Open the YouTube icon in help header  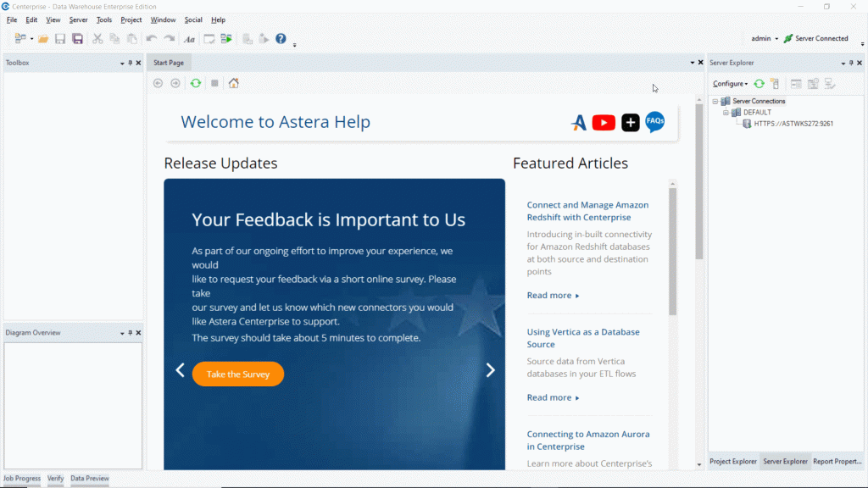tap(604, 123)
